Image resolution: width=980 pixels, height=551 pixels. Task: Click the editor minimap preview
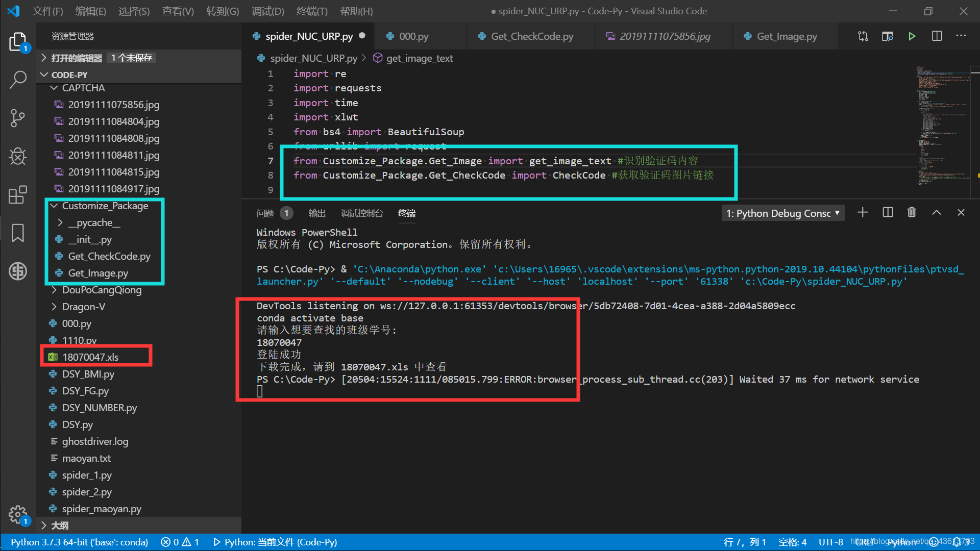pos(942,125)
